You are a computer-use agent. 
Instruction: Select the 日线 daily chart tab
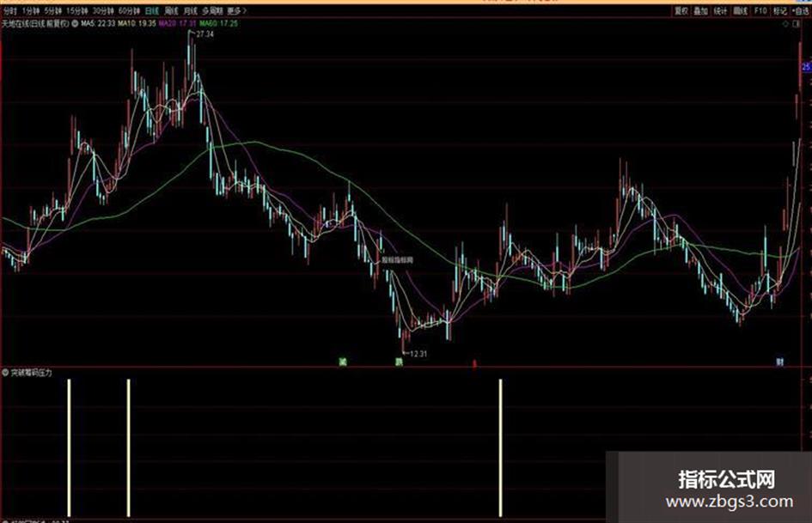click(152, 11)
